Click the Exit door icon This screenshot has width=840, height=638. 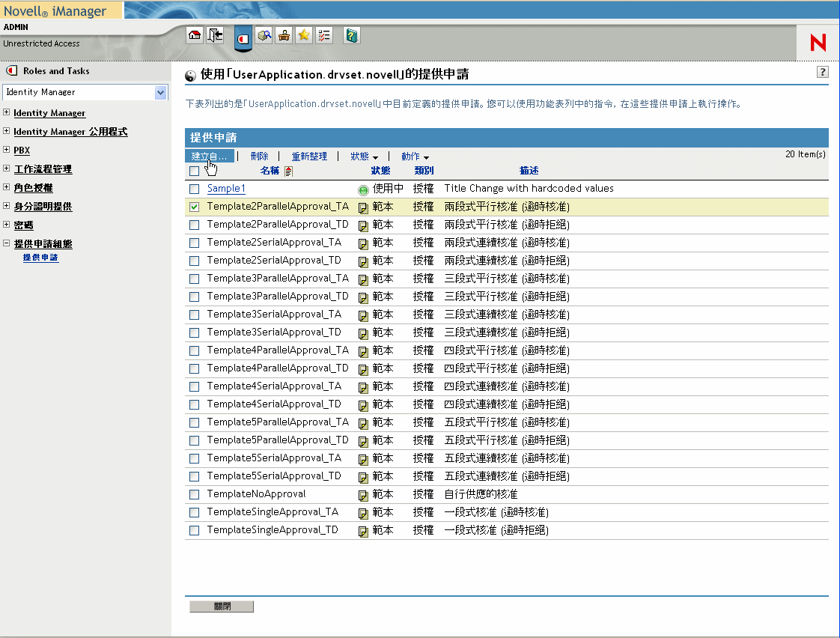pyautogui.click(x=215, y=35)
